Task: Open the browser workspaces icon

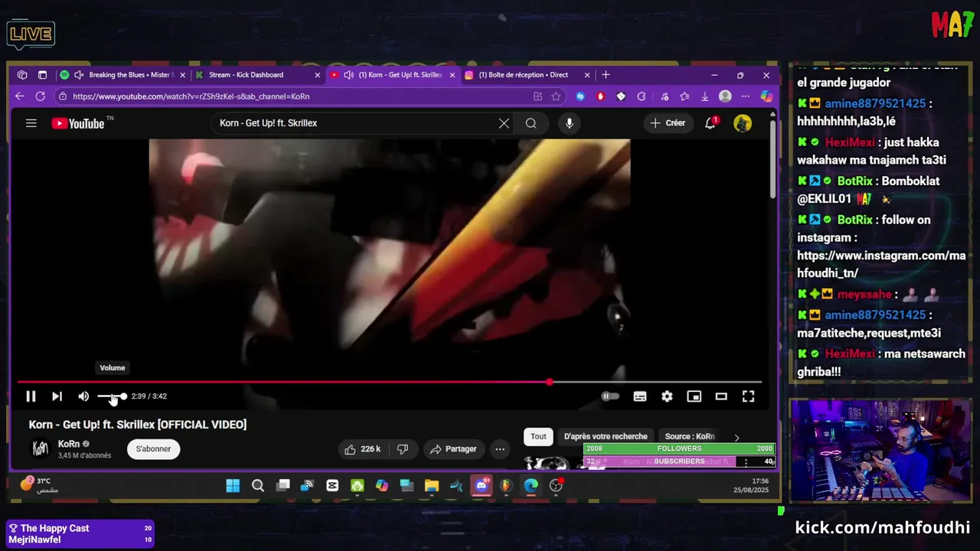Action: pyautogui.click(x=22, y=75)
